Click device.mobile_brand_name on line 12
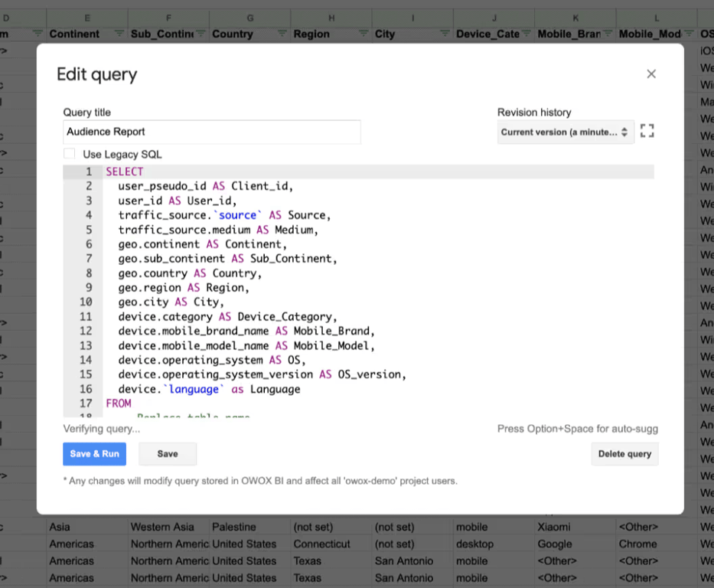 point(194,331)
